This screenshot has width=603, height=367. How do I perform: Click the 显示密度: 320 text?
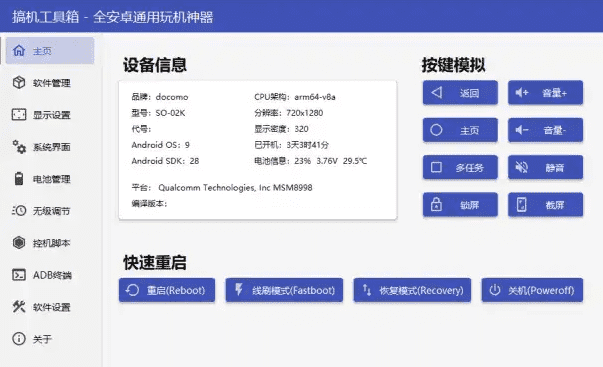click(x=281, y=129)
